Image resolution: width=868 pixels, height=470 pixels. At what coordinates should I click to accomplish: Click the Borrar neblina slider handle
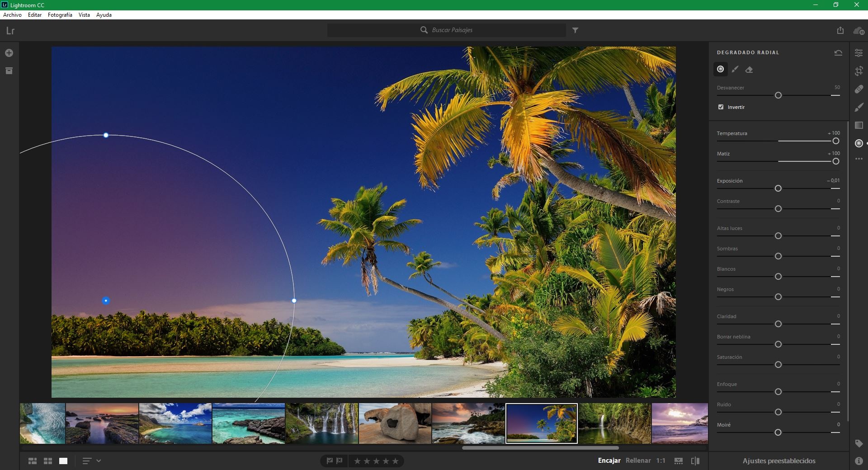tap(778, 344)
